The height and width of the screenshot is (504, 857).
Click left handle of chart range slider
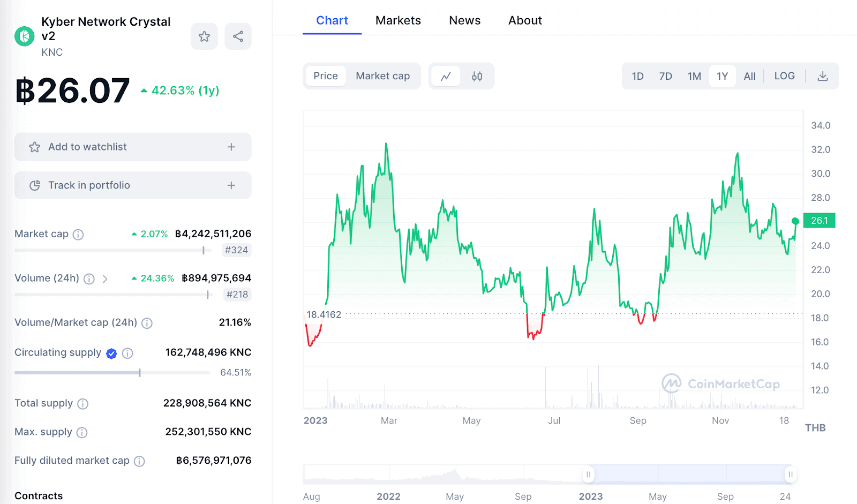tap(588, 475)
